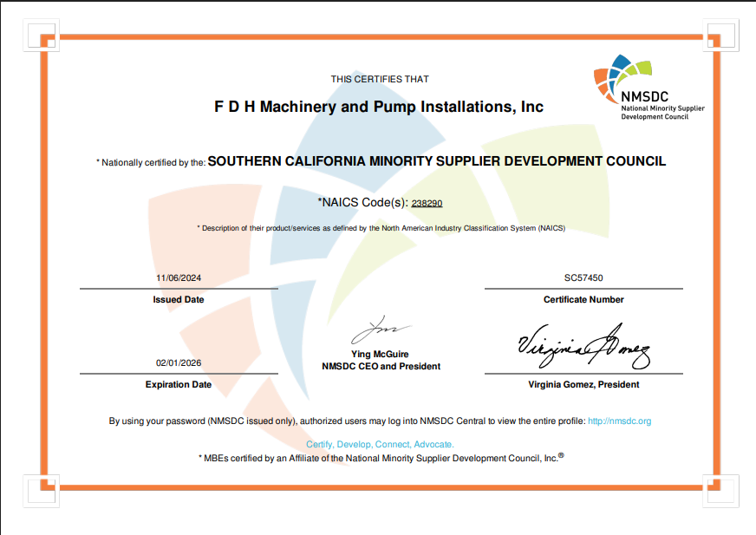
Task: Click the NAICS code 238290 link
Action: click(427, 202)
